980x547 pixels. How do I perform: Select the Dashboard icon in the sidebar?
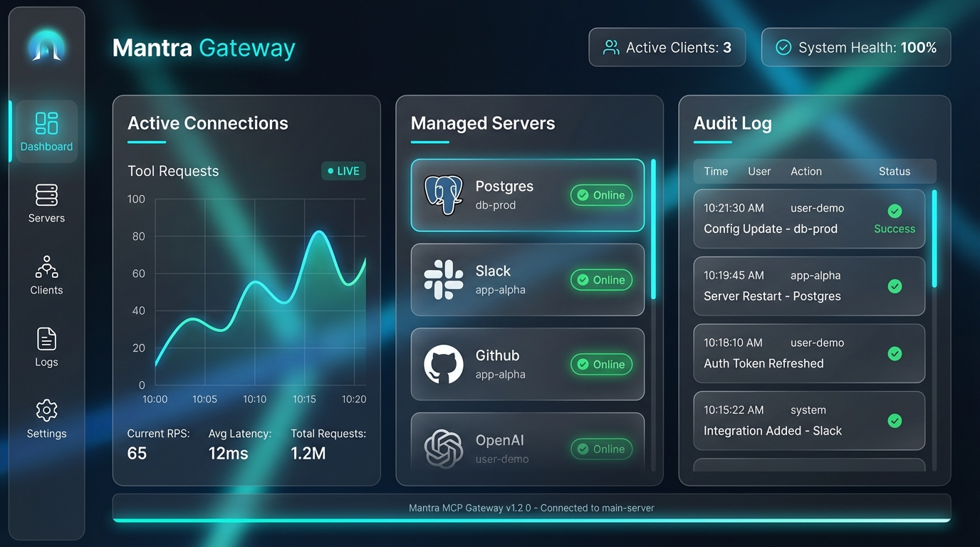click(46, 123)
